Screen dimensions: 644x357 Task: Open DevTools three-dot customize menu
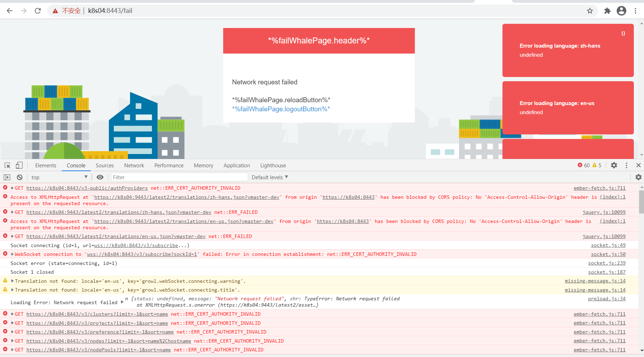pyautogui.click(x=626, y=165)
